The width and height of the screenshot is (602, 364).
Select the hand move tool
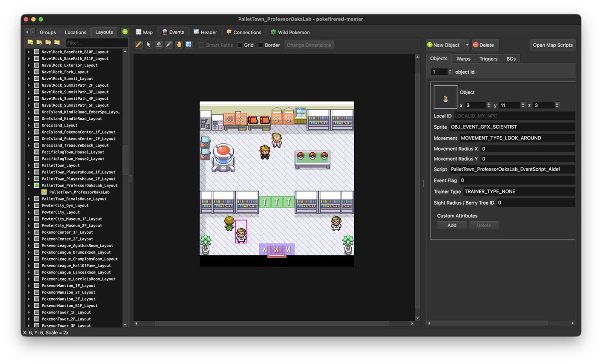coord(179,45)
